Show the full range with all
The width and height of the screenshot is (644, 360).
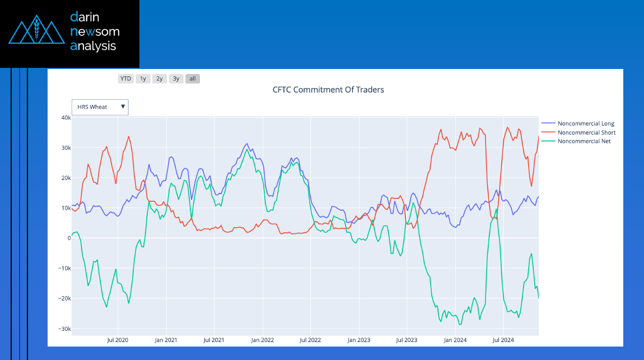[193, 79]
